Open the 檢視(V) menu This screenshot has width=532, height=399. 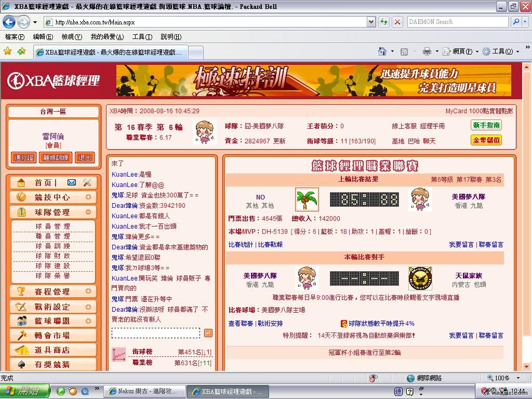[x=72, y=37]
